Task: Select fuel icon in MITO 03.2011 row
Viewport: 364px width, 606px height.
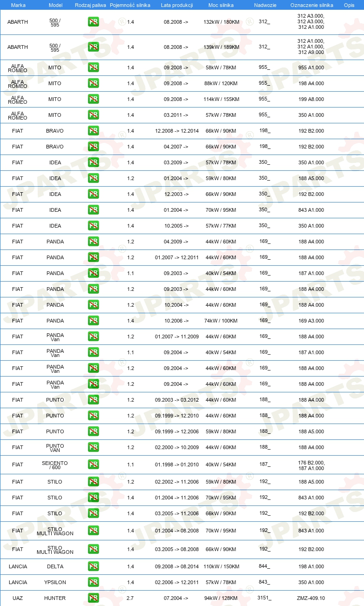Action: click(94, 114)
